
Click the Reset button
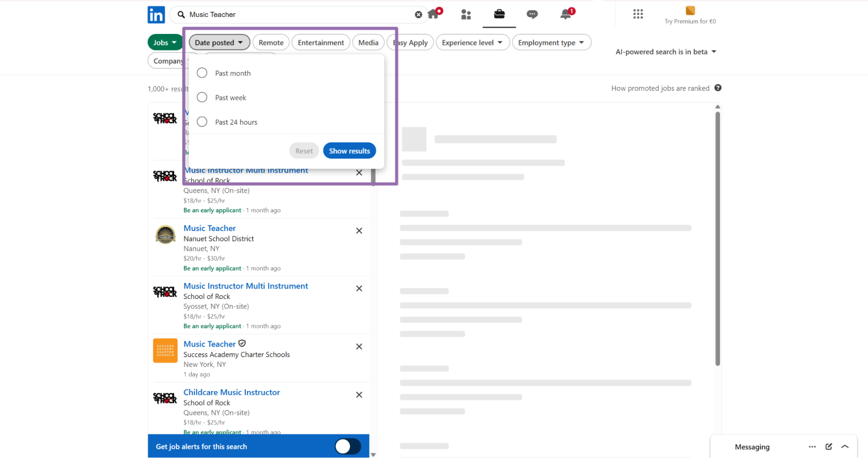304,151
